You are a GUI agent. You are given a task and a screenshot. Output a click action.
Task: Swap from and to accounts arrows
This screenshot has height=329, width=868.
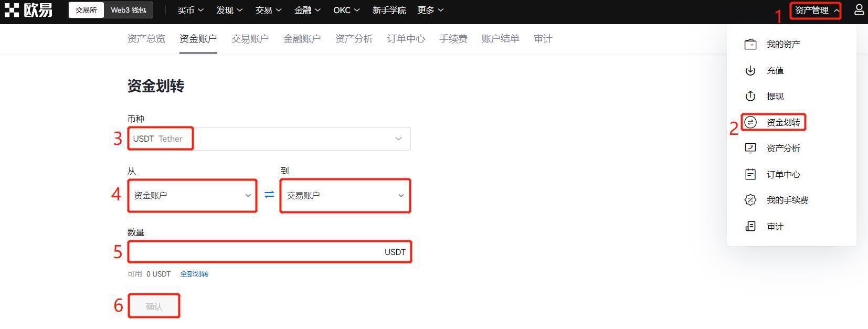pos(269,195)
